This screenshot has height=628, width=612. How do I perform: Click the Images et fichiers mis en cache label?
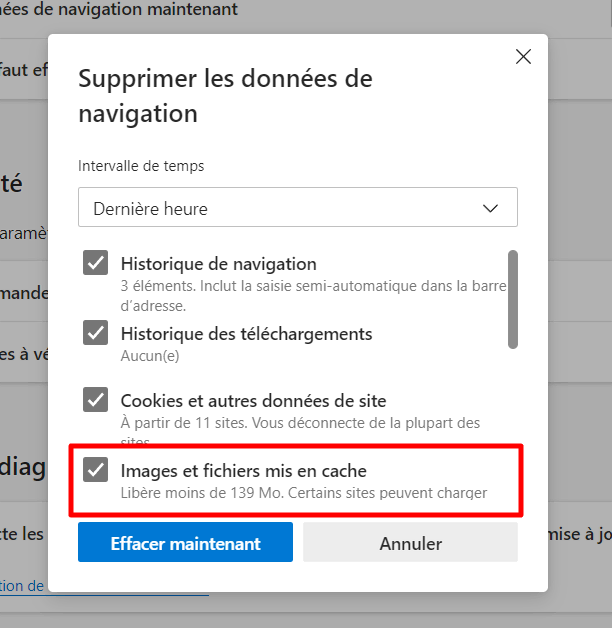tap(244, 469)
